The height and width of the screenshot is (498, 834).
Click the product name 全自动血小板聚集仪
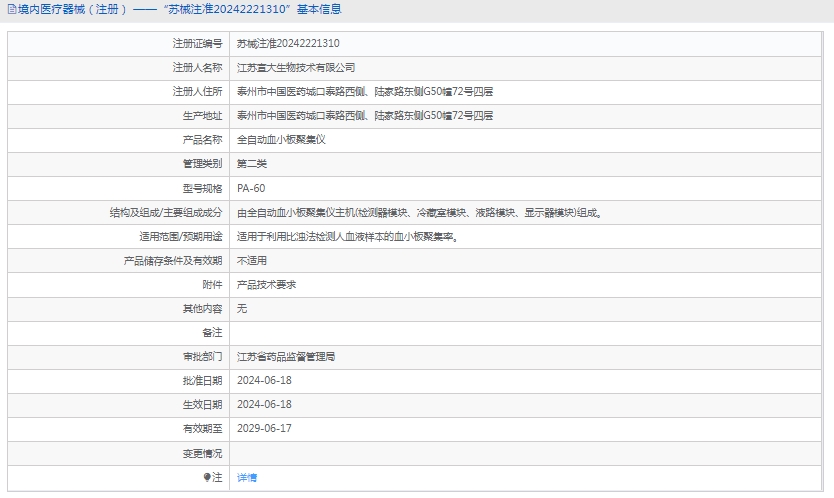pos(281,140)
